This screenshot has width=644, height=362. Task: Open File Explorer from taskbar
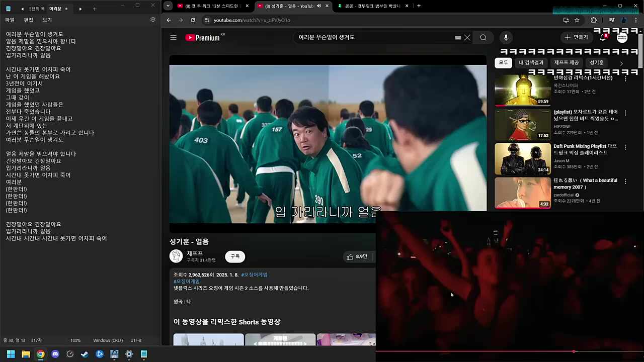pyautogui.click(x=26, y=354)
